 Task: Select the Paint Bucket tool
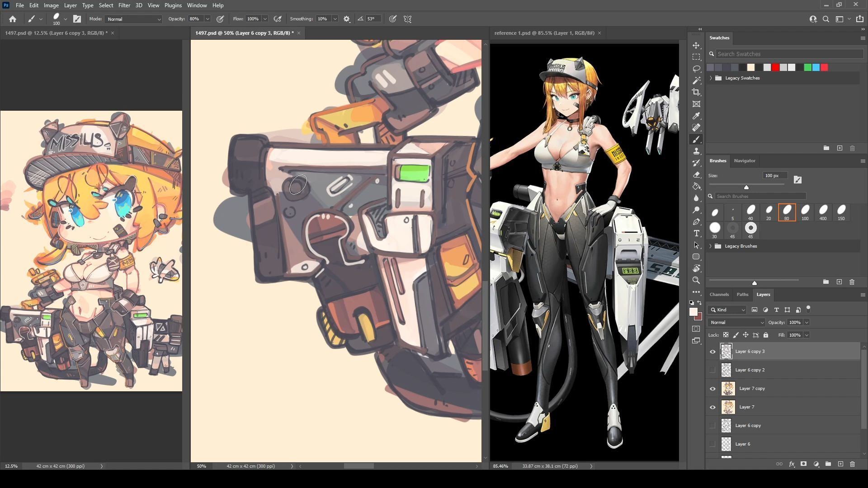click(696, 186)
